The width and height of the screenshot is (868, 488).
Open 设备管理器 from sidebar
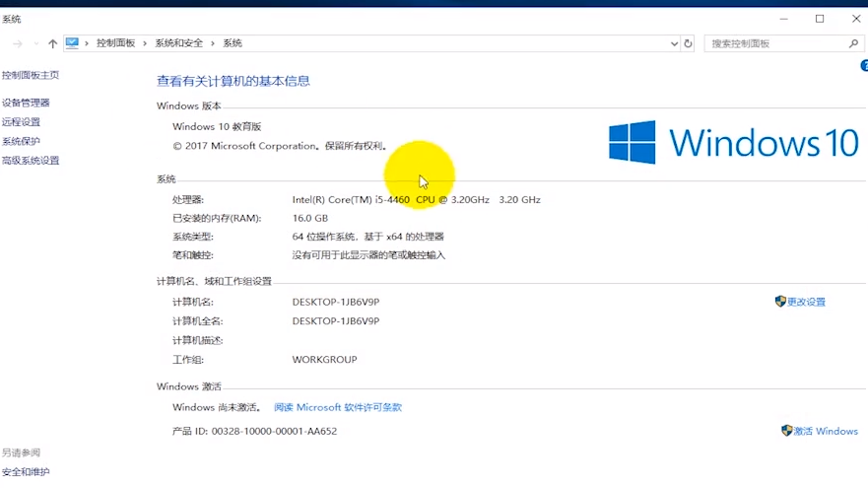[x=26, y=104]
